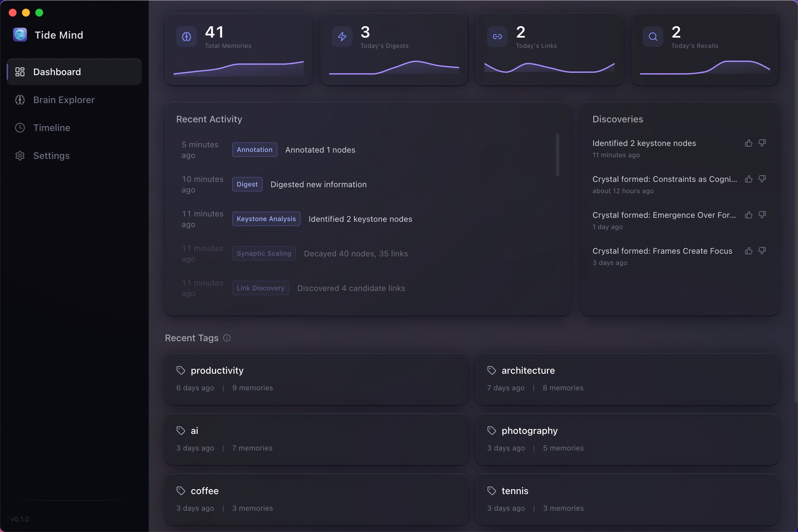Screen dimensions: 798x532
Task: Click the tag icon beside productivity
Action: click(181, 370)
